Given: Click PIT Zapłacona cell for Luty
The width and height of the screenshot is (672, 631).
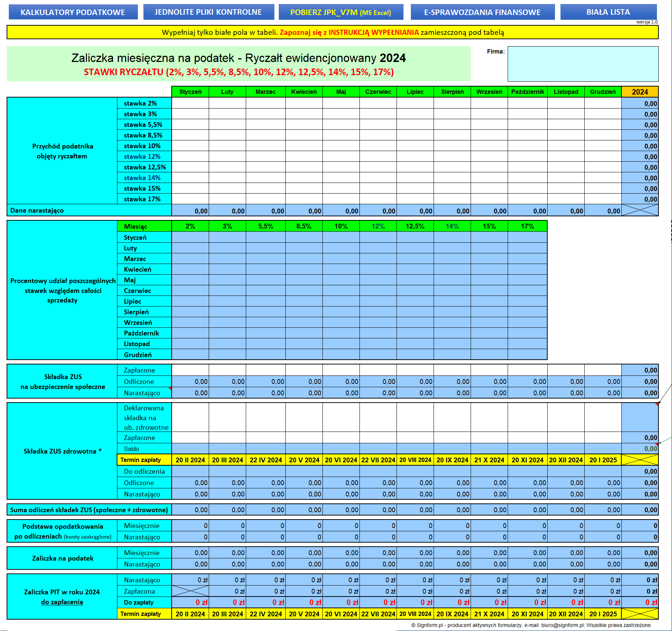Looking at the screenshot, I should click(227, 591).
